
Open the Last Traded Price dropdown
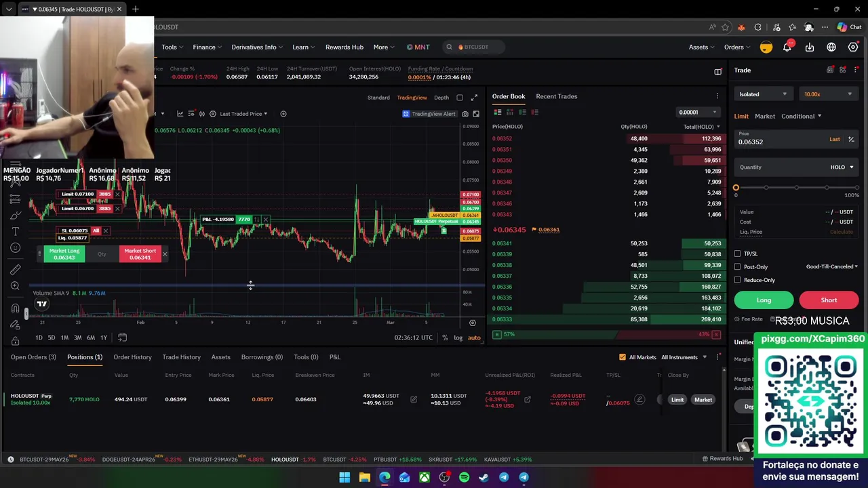243,114
